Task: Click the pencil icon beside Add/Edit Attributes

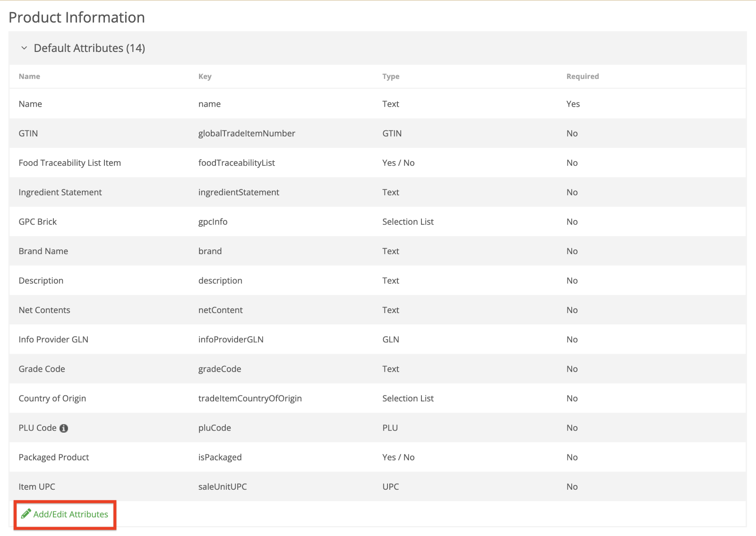Action: coord(26,514)
